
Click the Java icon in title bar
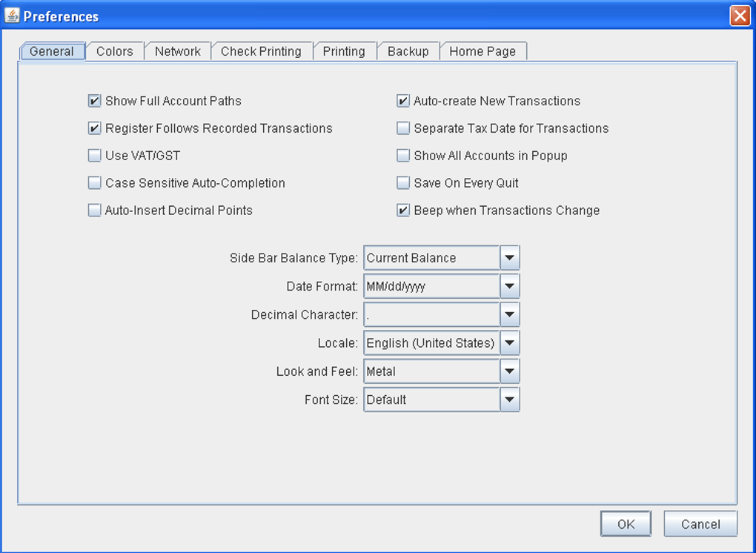coord(12,16)
